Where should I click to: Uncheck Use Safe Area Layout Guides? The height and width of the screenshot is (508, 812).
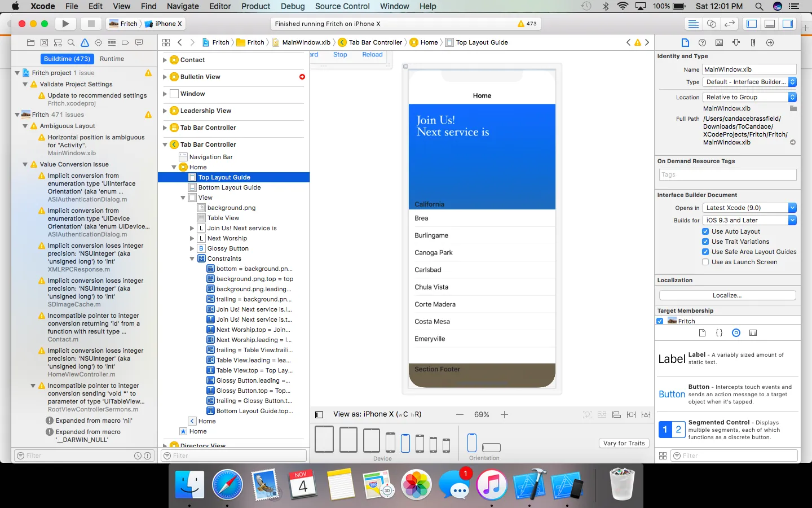pos(705,252)
